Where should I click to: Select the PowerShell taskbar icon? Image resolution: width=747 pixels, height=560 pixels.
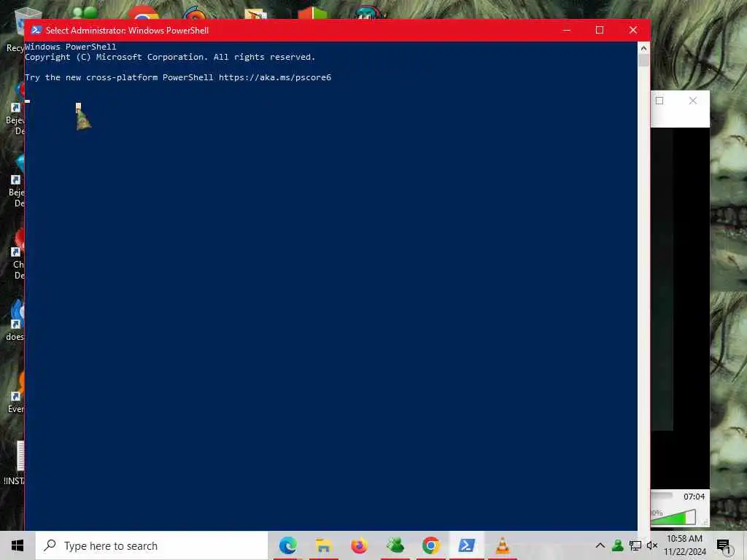coord(466,545)
